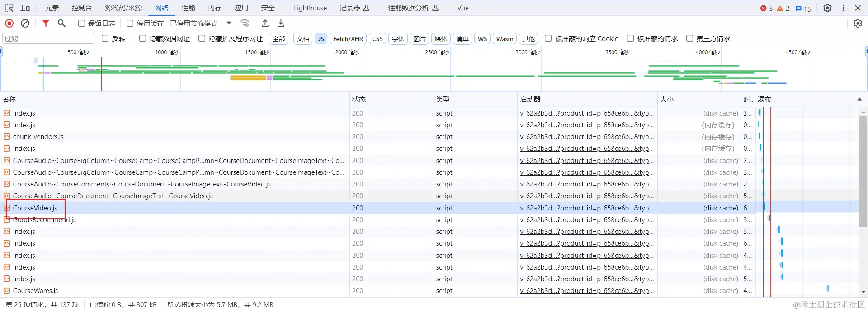This screenshot has width=868, height=312.
Task: Click the table scrollbar up arrow
Action: click(863, 112)
